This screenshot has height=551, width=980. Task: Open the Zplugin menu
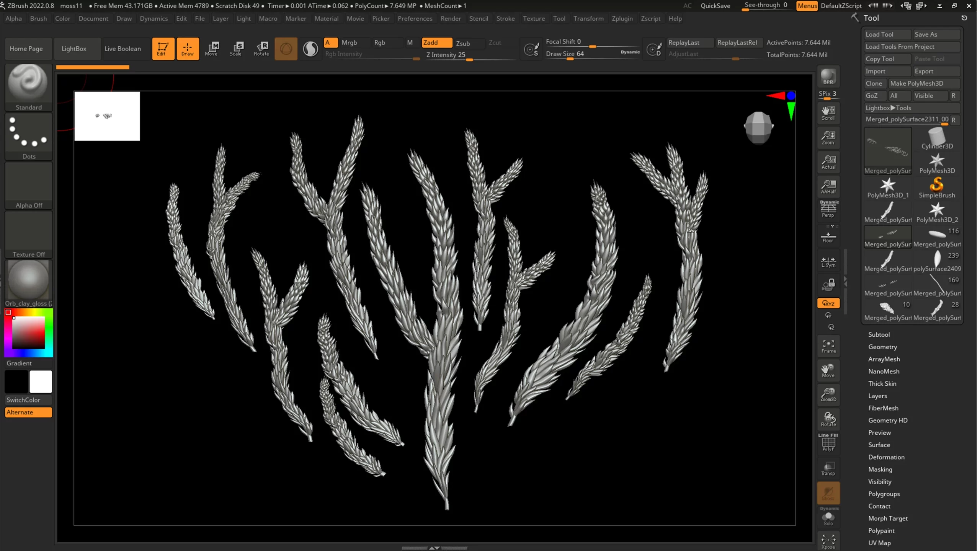tap(622, 18)
